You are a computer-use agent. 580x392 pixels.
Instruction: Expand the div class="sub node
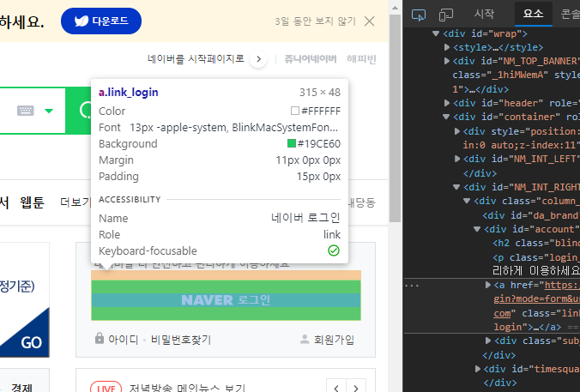click(488, 341)
